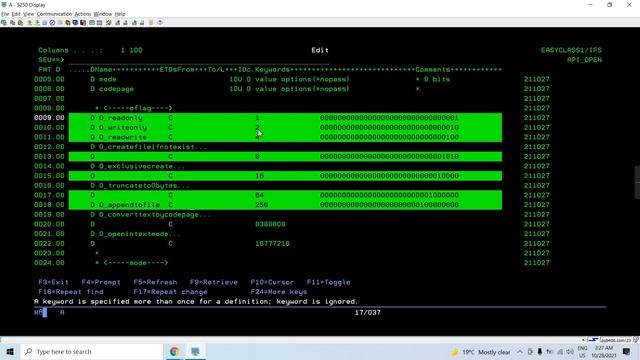The width and height of the screenshot is (640, 360).
Task: Click the O_converttextbycodepage... line
Action: pyautogui.click(x=151, y=214)
